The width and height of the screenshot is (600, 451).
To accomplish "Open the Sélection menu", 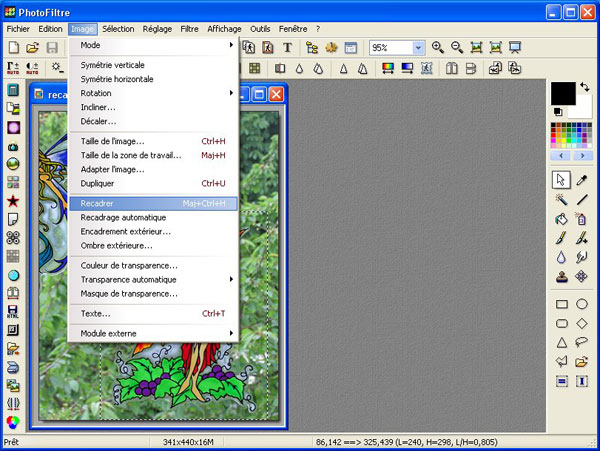I will (x=118, y=29).
